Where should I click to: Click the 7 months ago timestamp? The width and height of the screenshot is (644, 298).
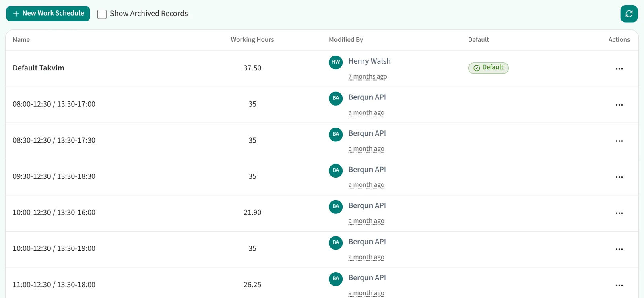(x=367, y=77)
